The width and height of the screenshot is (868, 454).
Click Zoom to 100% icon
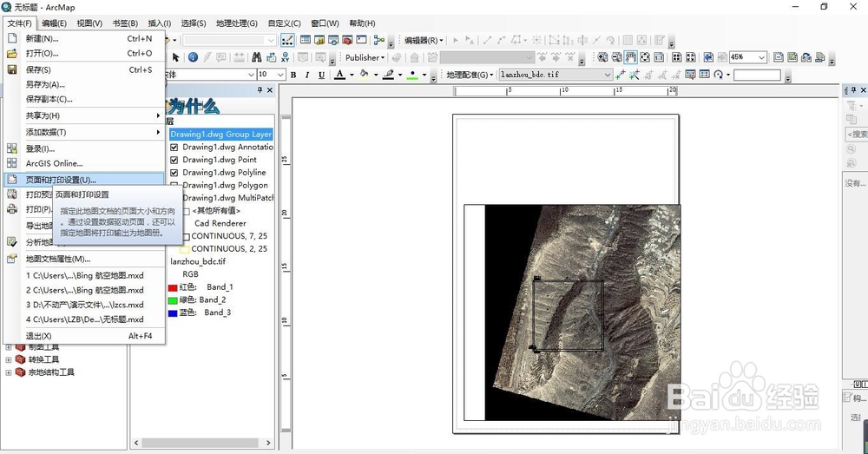[x=659, y=57]
